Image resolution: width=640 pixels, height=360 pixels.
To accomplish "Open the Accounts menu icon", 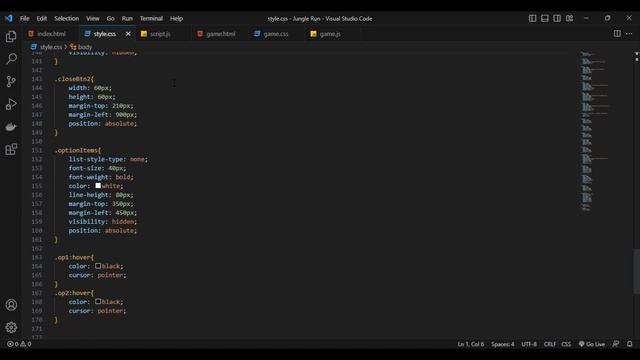I will (11, 305).
